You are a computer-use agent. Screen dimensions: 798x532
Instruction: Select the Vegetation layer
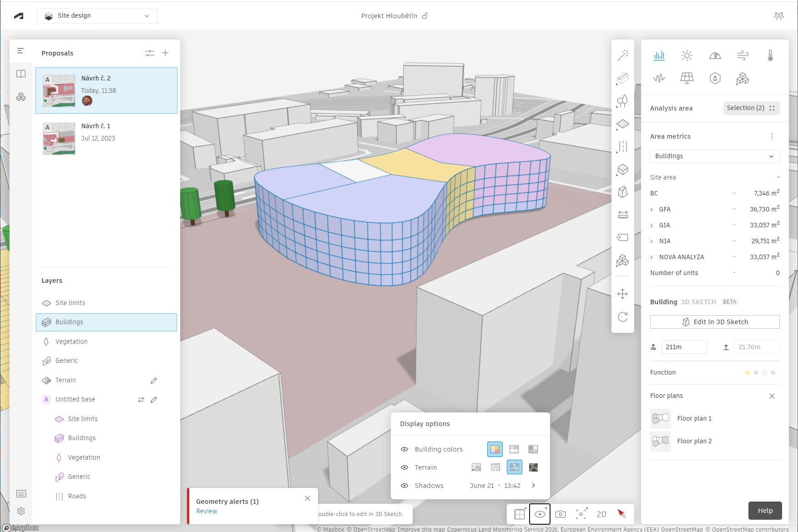pyautogui.click(x=71, y=341)
